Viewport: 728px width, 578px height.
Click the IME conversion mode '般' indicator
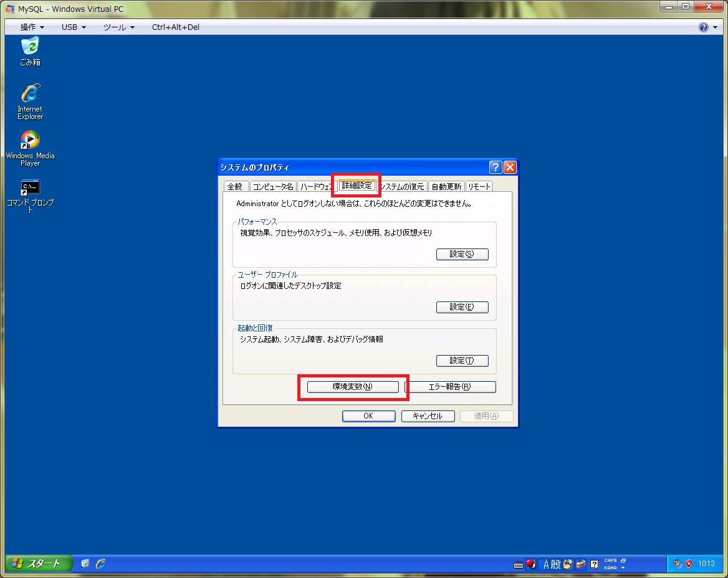pos(556,564)
